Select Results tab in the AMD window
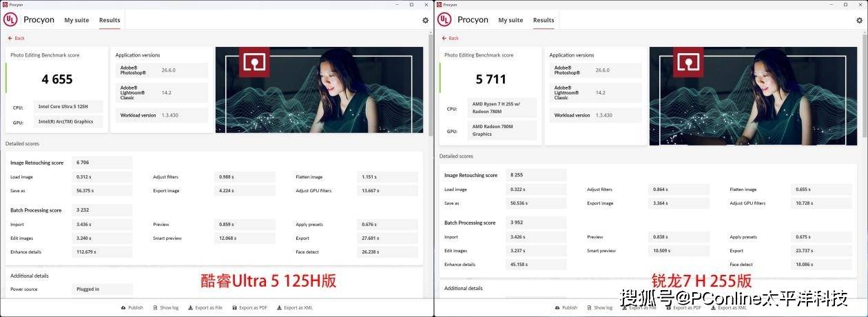 (544, 21)
